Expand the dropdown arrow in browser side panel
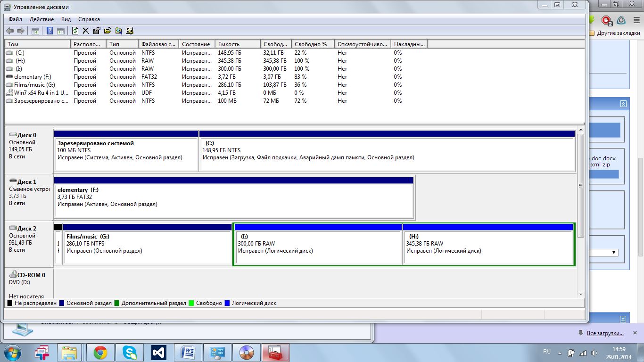Viewport: 644px width, 362px height. 614,253
